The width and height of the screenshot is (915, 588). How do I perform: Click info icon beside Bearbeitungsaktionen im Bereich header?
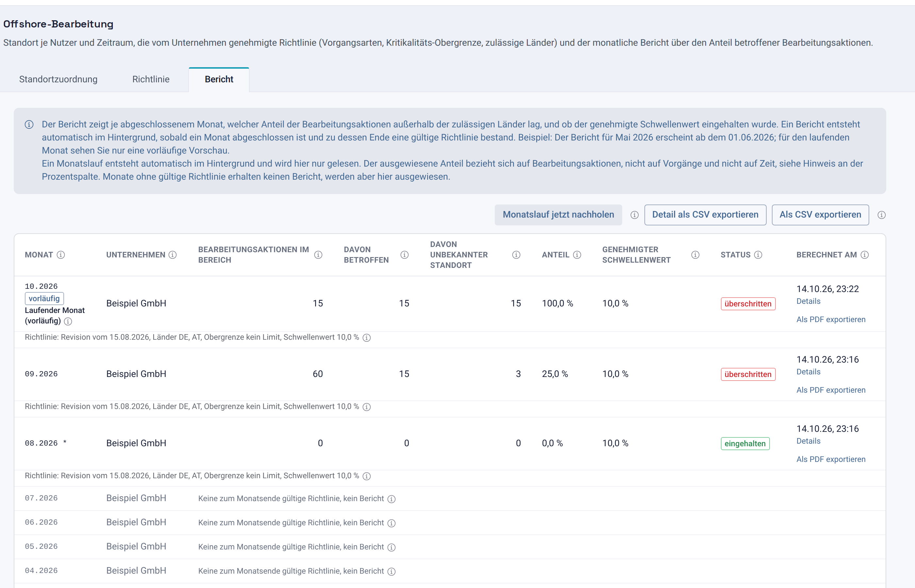coord(318,255)
